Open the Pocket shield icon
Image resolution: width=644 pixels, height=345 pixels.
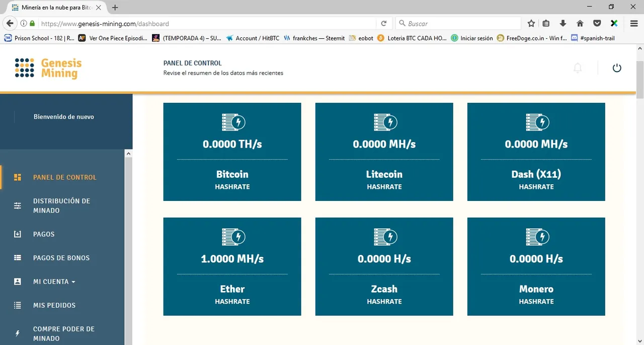tap(597, 23)
